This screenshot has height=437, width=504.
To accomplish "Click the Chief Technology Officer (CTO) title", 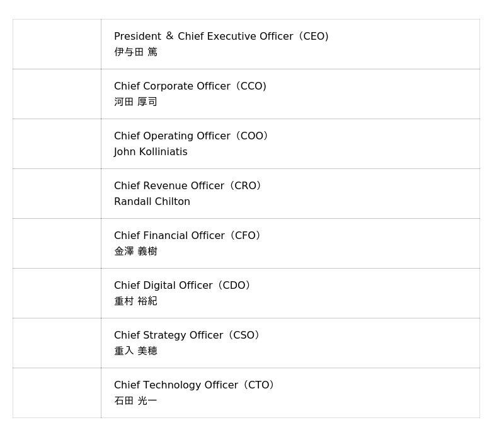I will coord(193,385).
